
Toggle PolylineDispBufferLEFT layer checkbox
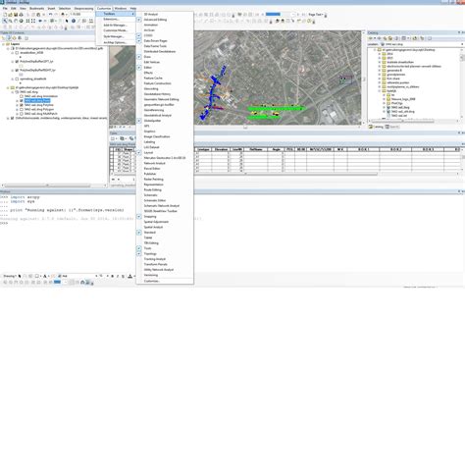17,62
